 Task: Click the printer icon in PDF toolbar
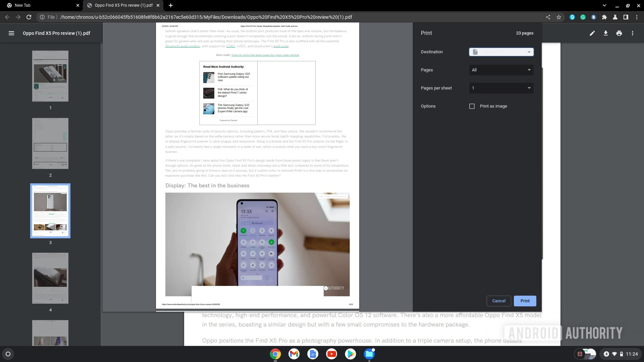tap(619, 33)
